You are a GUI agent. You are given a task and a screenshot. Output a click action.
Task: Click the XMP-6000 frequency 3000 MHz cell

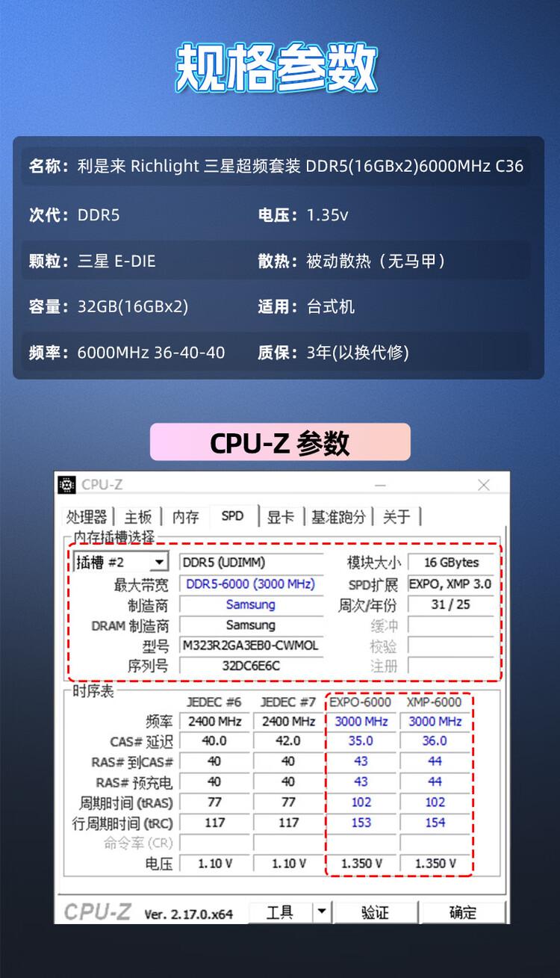coord(435,722)
